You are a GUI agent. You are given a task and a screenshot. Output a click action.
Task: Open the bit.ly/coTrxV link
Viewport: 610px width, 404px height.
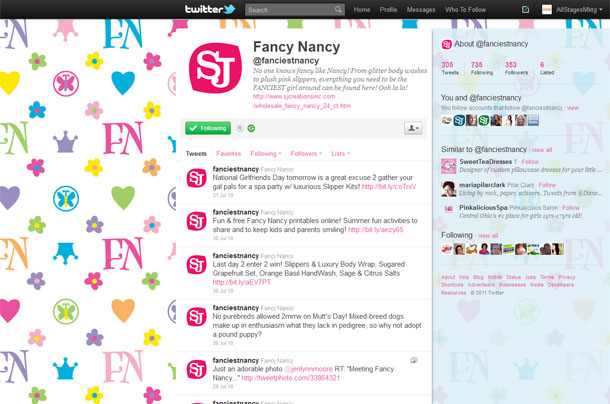tap(389, 187)
